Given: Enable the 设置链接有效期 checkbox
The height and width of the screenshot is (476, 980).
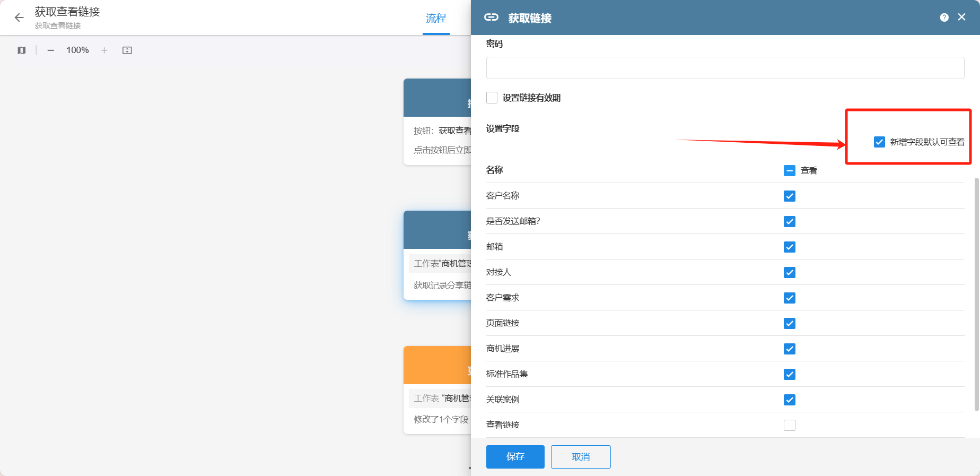Looking at the screenshot, I should coord(492,98).
